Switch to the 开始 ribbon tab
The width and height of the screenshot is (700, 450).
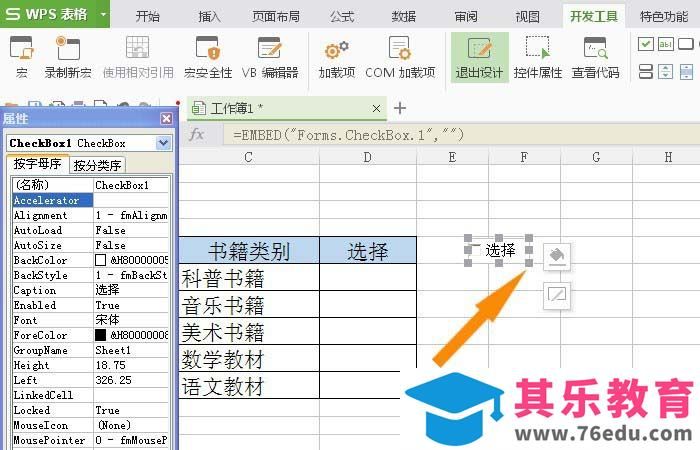pos(148,17)
